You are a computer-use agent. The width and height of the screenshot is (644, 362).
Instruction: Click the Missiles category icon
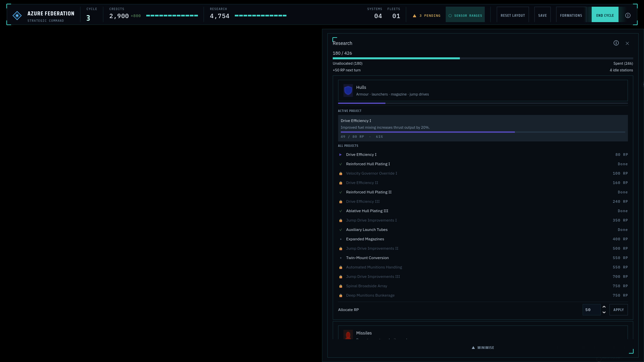tap(348, 335)
